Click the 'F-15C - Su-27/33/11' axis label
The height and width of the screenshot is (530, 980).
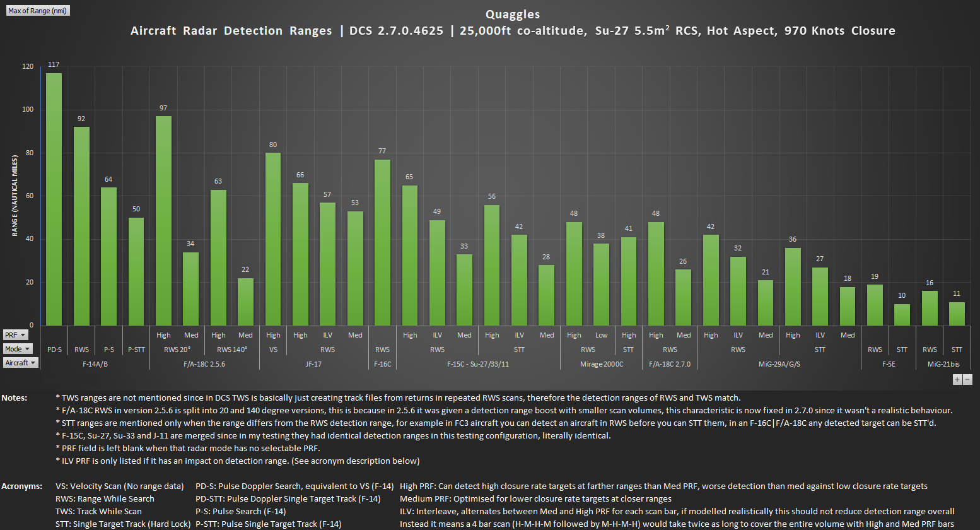click(x=478, y=364)
